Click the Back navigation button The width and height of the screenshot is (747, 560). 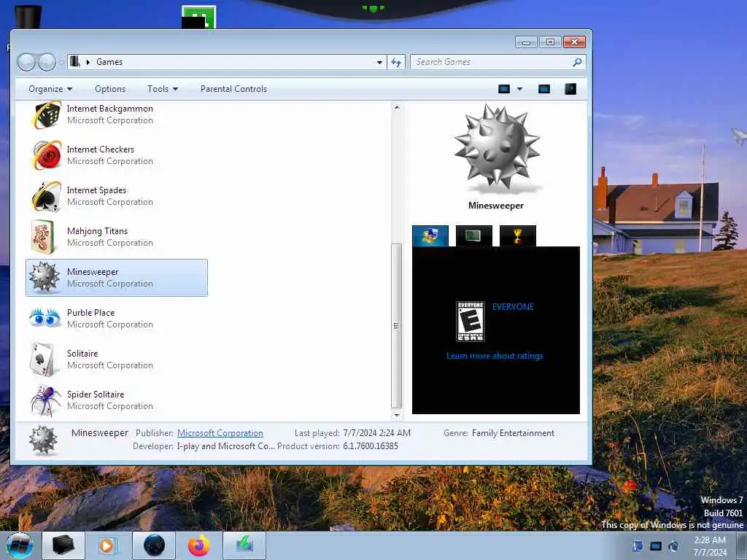click(26, 62)
